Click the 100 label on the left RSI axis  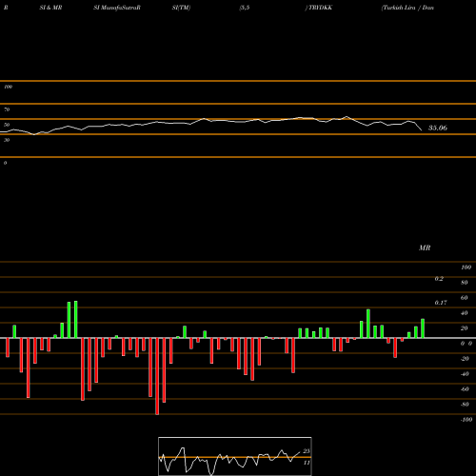pyautogui.click(x=8, y=87)
